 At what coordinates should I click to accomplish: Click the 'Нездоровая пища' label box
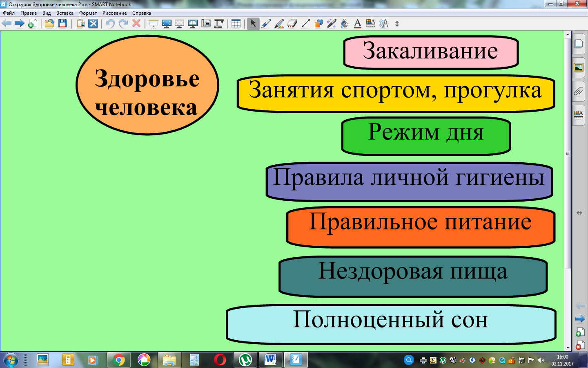[x=413, y=276]
